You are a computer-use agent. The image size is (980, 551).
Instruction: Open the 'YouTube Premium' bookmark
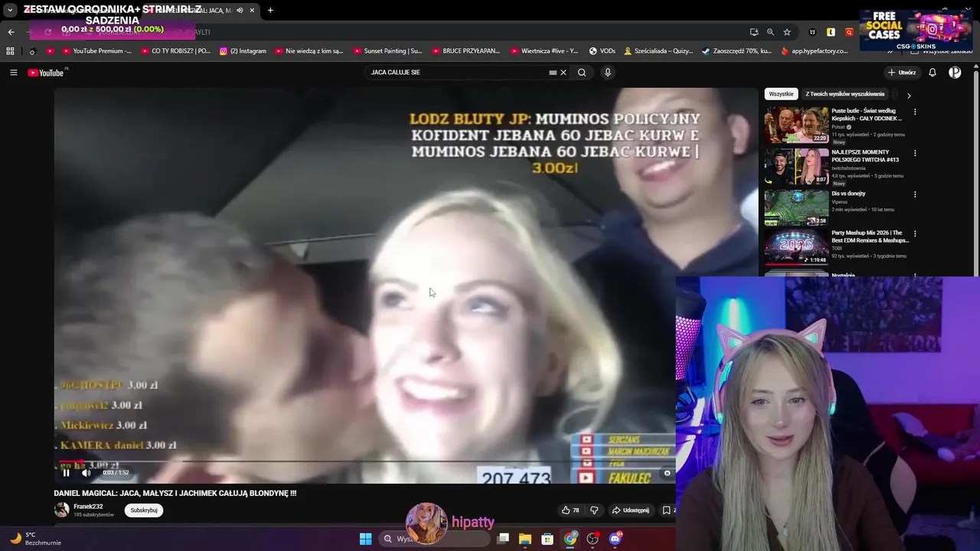pos(96,51)
